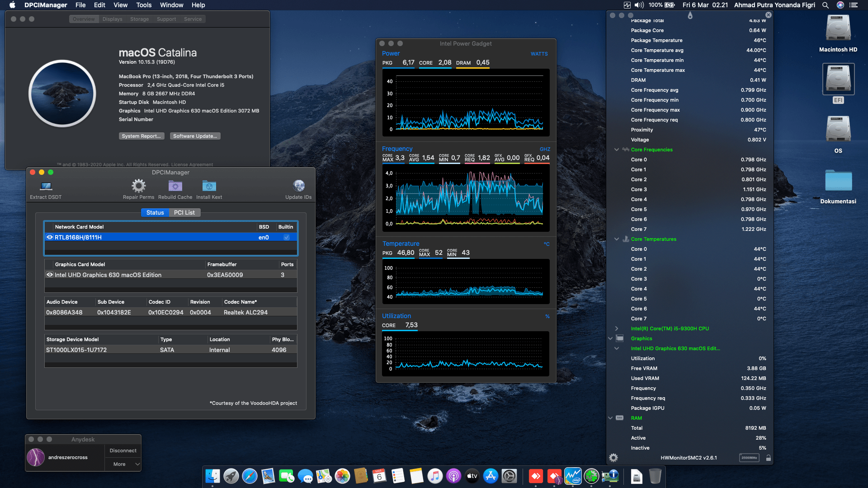
Task: Toggle the HWMonitorSMC2 lock icon
Action: [x=768, y=458]
